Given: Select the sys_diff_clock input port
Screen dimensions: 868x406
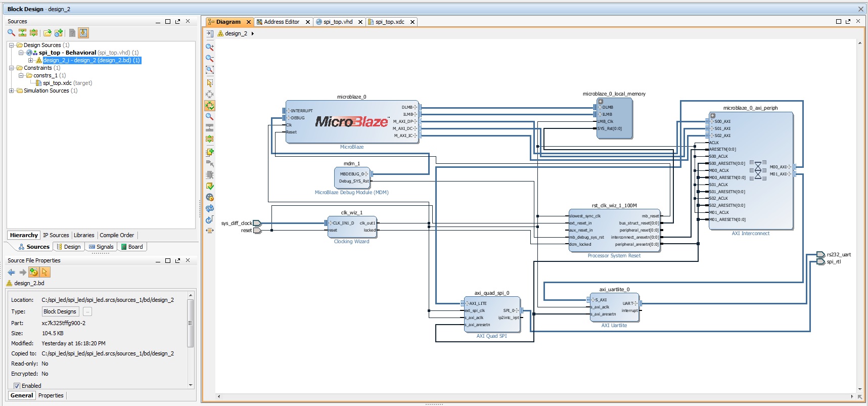Looking at the screenshot, I should (257, 223).
